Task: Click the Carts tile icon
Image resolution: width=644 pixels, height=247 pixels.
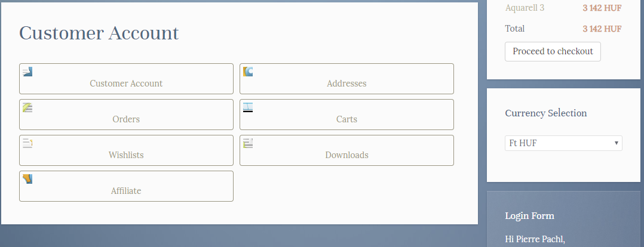Action: point(248,107)
